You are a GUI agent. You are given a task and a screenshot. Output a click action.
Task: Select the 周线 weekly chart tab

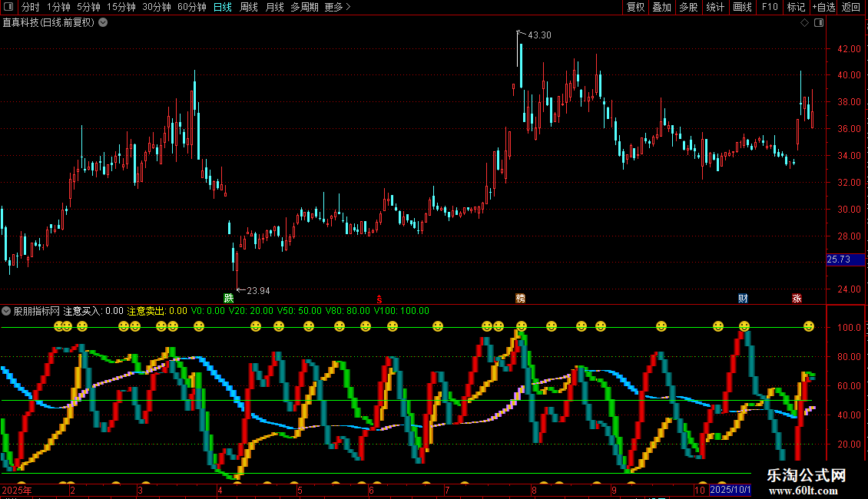pos(249,7)
